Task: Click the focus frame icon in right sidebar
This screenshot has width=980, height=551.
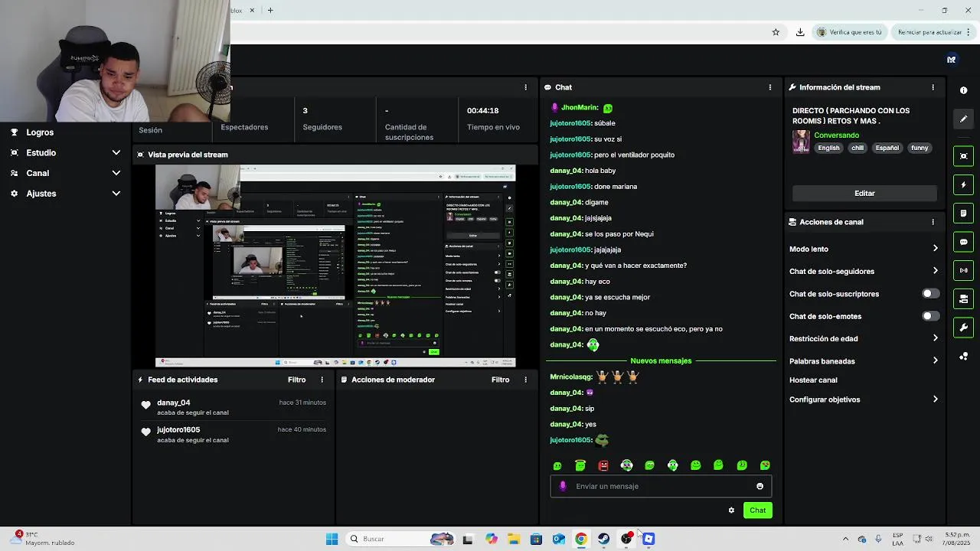Action: click(963, 156)
